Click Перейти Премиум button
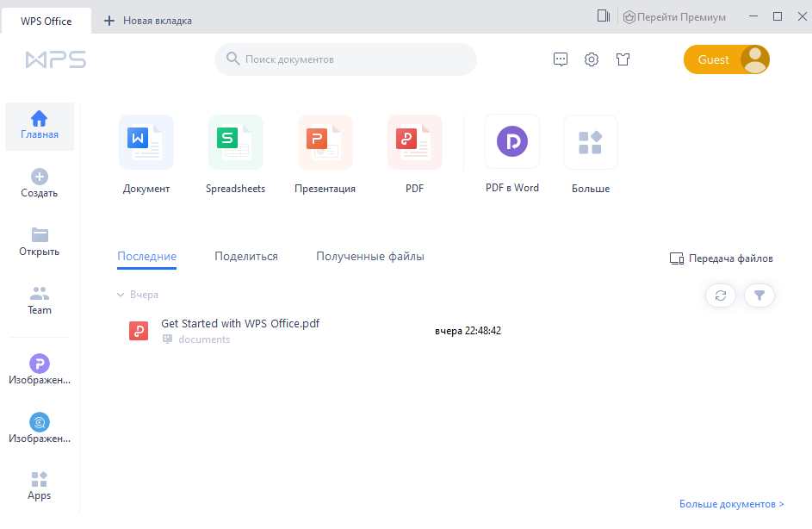Image resolution: width=812 pixels, height=529 pixels. [674, 17]
